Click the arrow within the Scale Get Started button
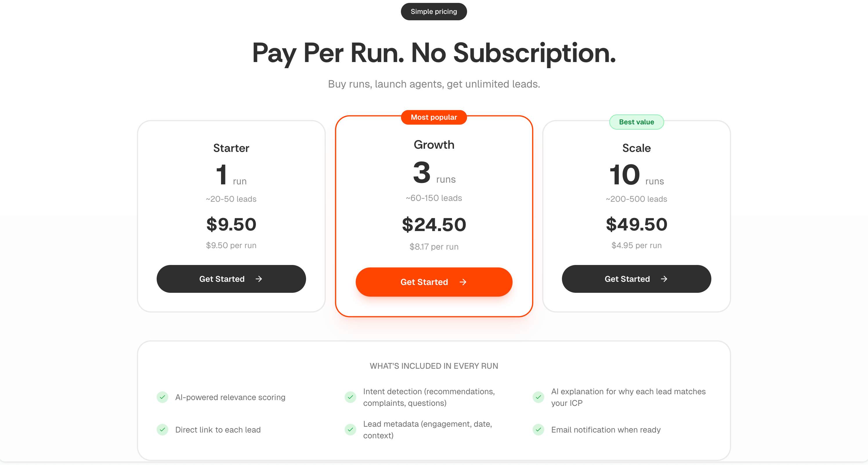This screenshot has height=465, width=868. click(664, 279)
